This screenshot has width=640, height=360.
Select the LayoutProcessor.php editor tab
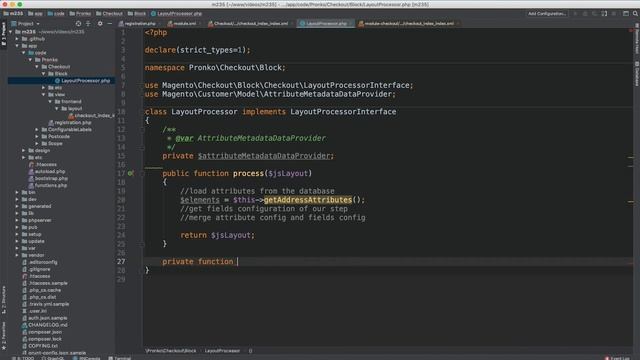[x=325, y=24]
